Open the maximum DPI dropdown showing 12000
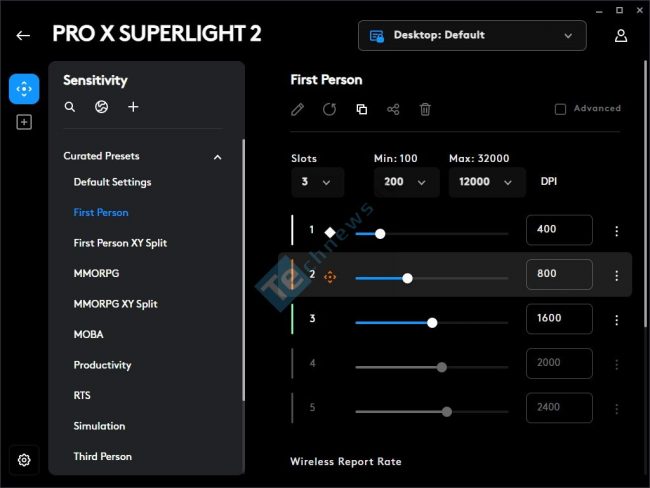The height and width of the screenshot is (488, 650). pyautogui.click(x=487, y=182)
